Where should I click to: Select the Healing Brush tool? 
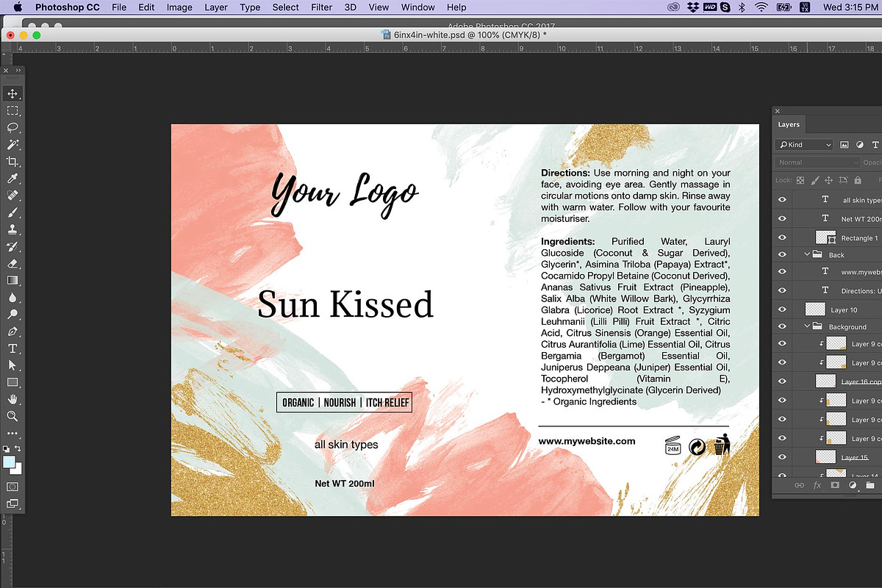click(12, 196)
